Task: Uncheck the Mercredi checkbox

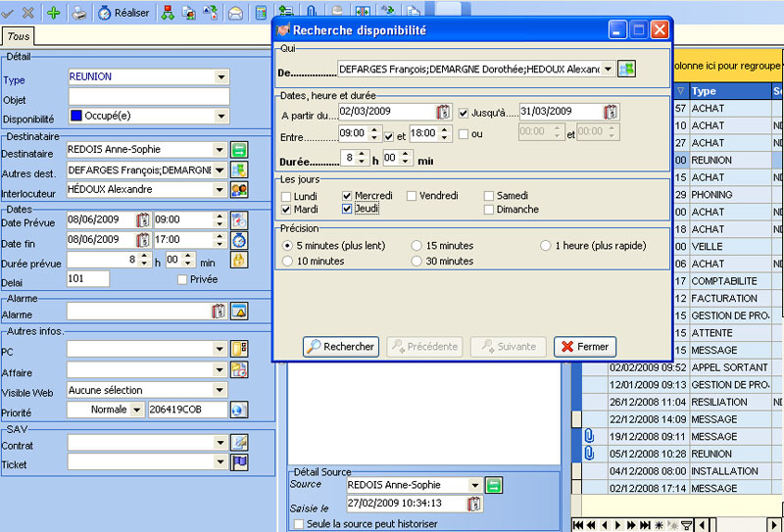Action: pyautogui.click(x=347, y=196)
